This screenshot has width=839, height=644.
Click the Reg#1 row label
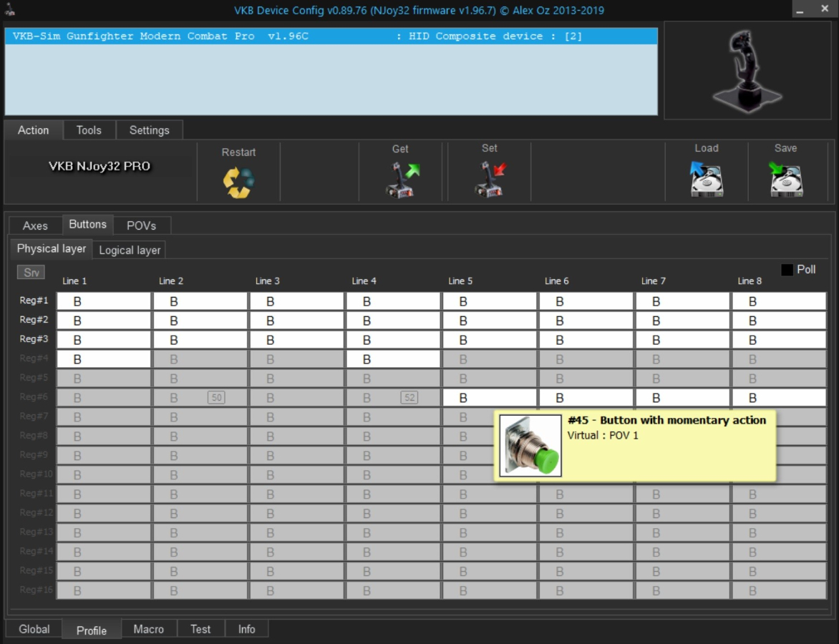pyautogui.click(x=34, y=301)
